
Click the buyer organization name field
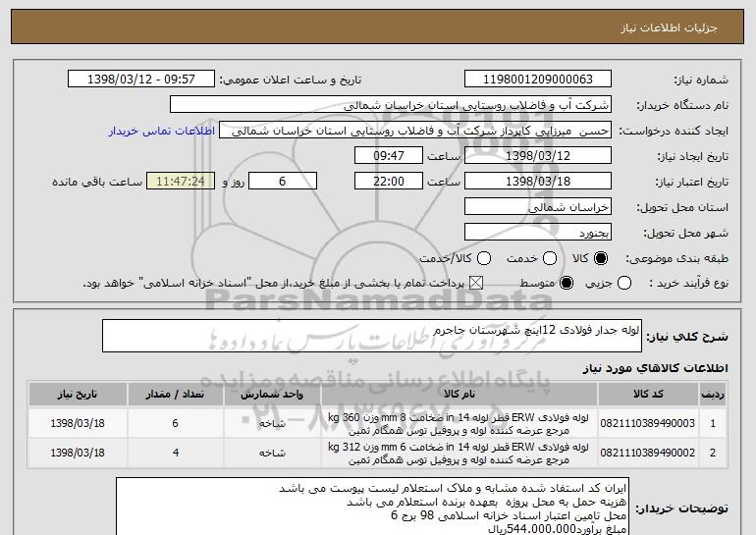pyautogui.click(x=391, y=105)
